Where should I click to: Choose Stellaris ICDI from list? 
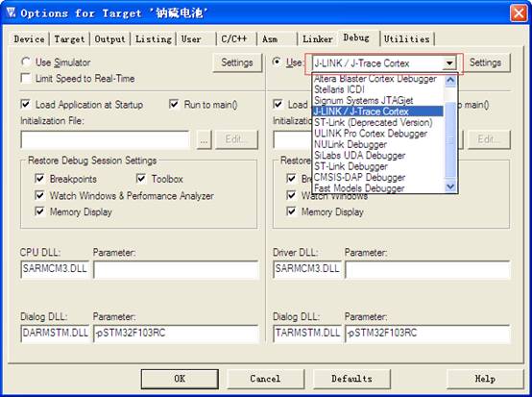(x=378, y=89)
